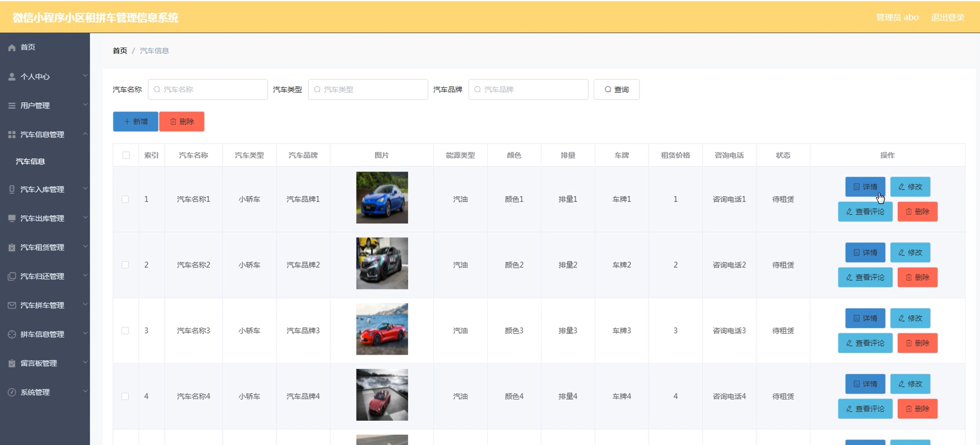The height and width of the screenshot is (445, 980).
Task: Click the clock icon beside 系统管理
Action: click(12, 392)
